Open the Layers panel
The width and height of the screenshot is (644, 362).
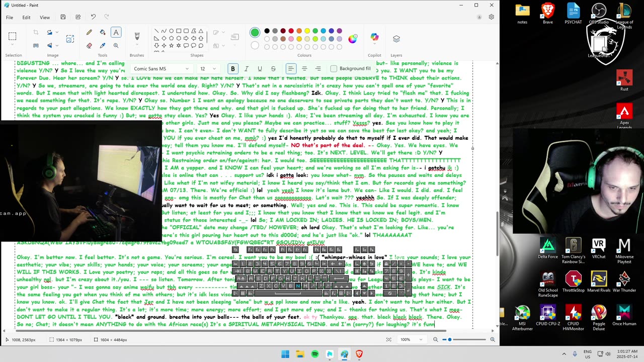[x=396, y=39]
